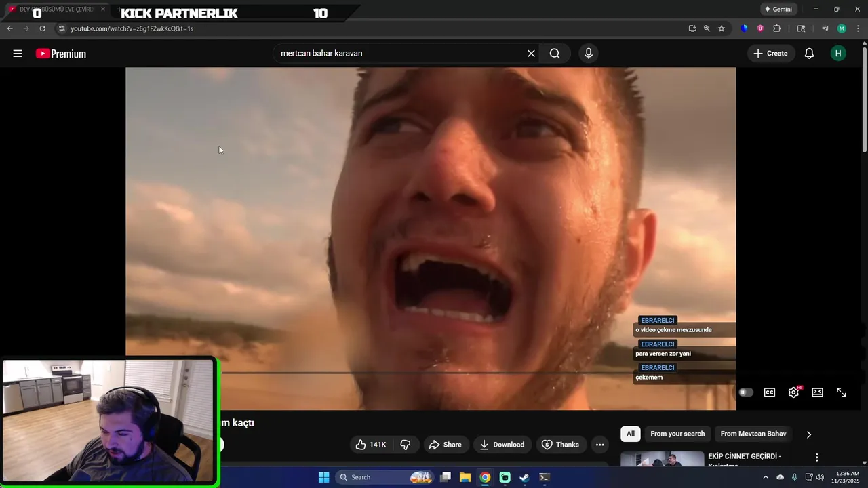
Task: Select the All filter chip
Action: pos(631,434)
